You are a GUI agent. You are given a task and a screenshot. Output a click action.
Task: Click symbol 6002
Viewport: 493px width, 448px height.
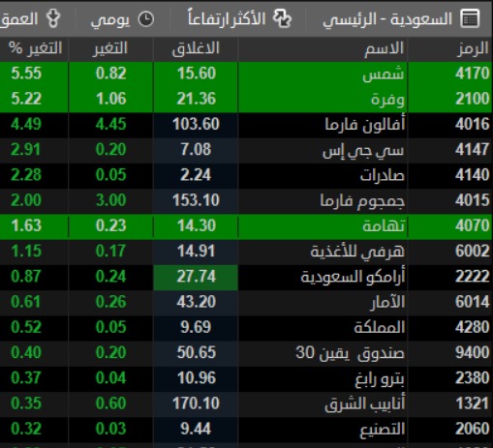point(472,252)
